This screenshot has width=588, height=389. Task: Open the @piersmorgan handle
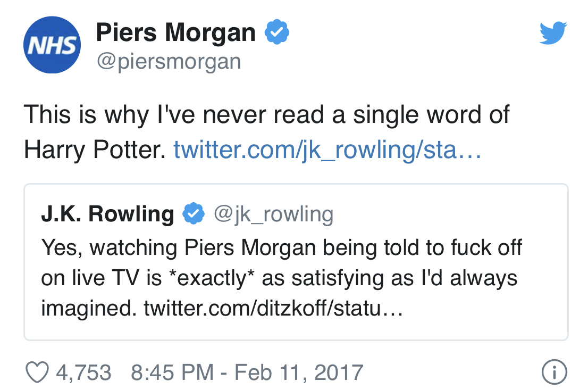pyautogui.click(x=168, y=62)
